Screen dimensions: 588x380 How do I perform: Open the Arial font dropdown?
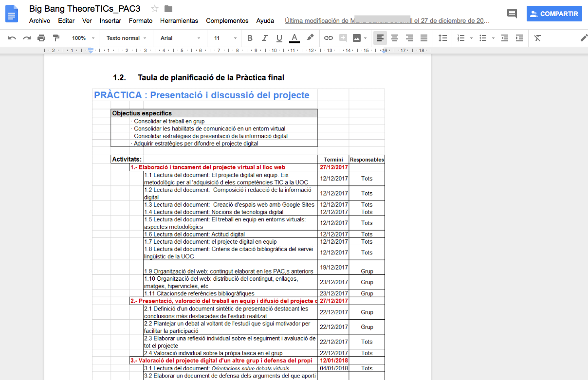coord(180,38)
